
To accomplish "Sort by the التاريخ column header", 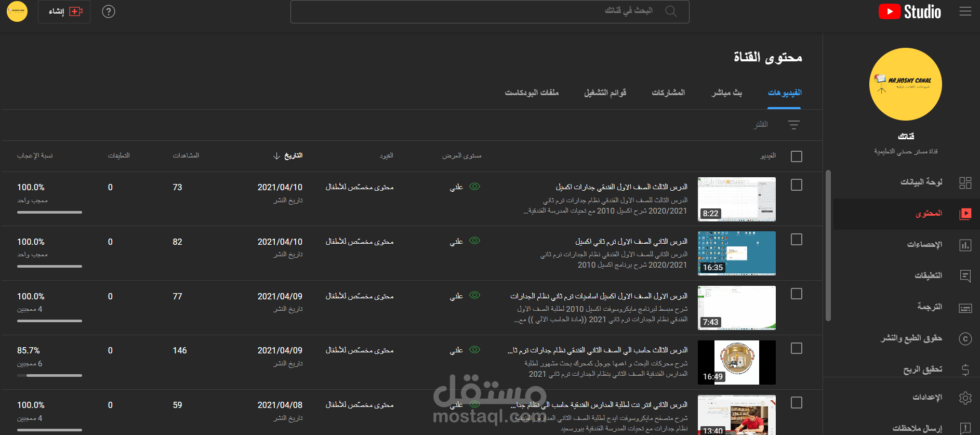I will click(294, 156).
